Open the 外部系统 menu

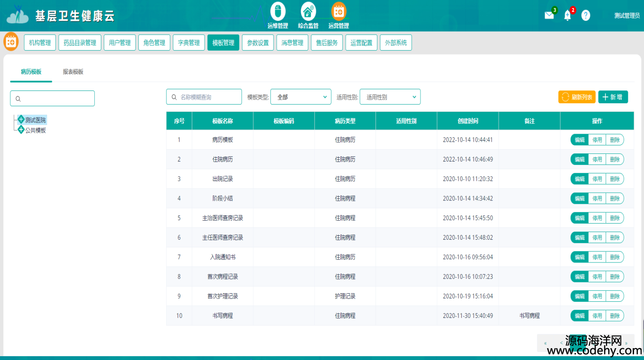click(x=396, y=43)
